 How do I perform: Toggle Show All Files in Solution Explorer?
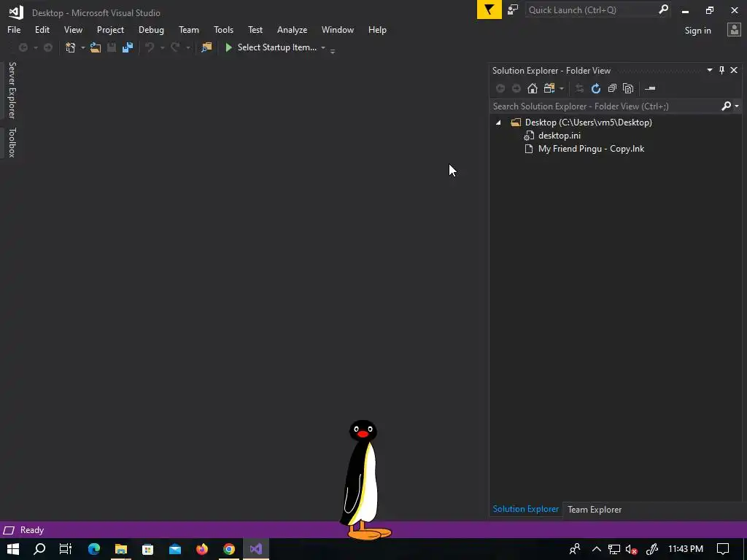click(x=628, y=88)
